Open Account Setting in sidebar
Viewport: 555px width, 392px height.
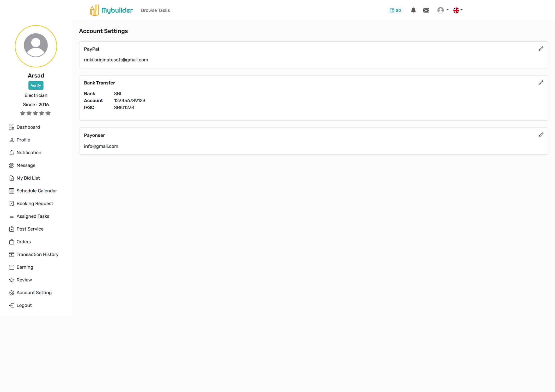tap(34, 292)
